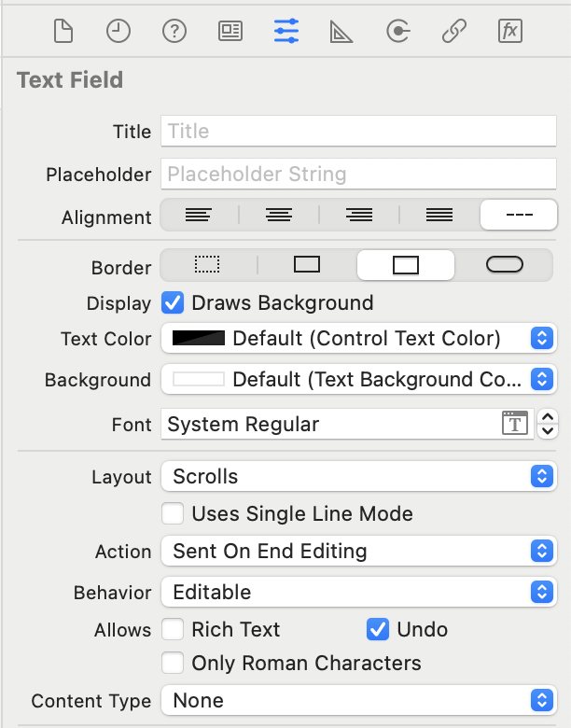Image resolution: width=571 pixels, height=728 pixels.
Task: Open the Content Type dropdown
Action: [358, 700]
